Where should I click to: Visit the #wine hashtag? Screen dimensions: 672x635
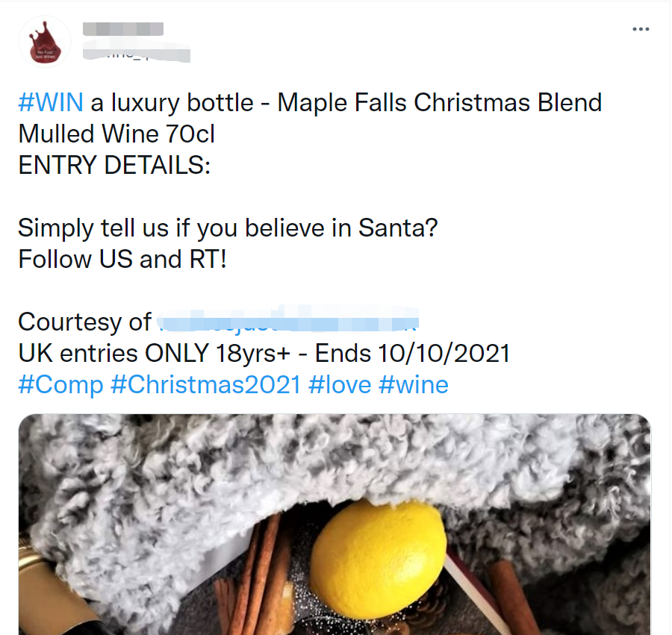click(x=413, y=385)
